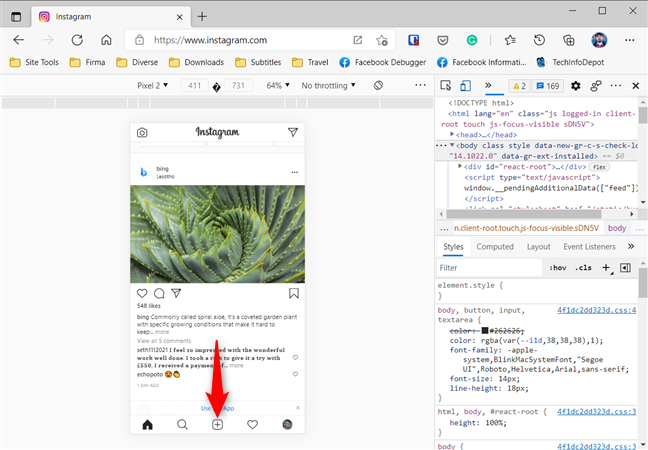This screenshot has width=648, height=450.
Task: Dismiss the Use the App banner
Action: (x=298, y=408)
